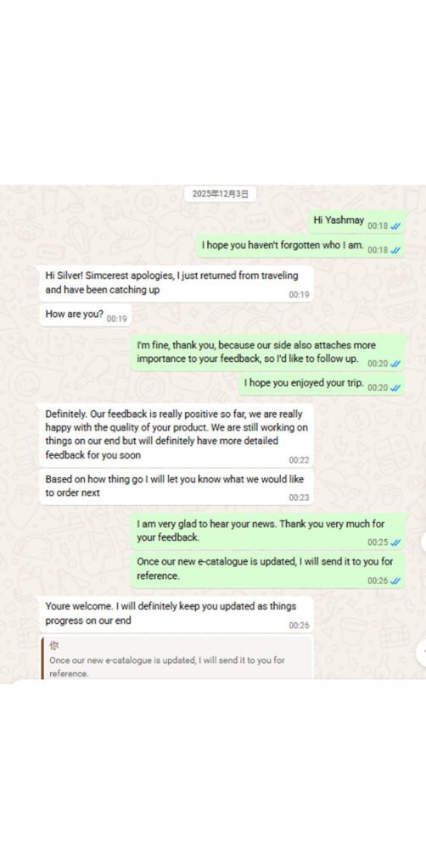
Task: Select the "Definitely. Our feedback is really positive" message
Action: pyautogui.click(x=177, y=435)
